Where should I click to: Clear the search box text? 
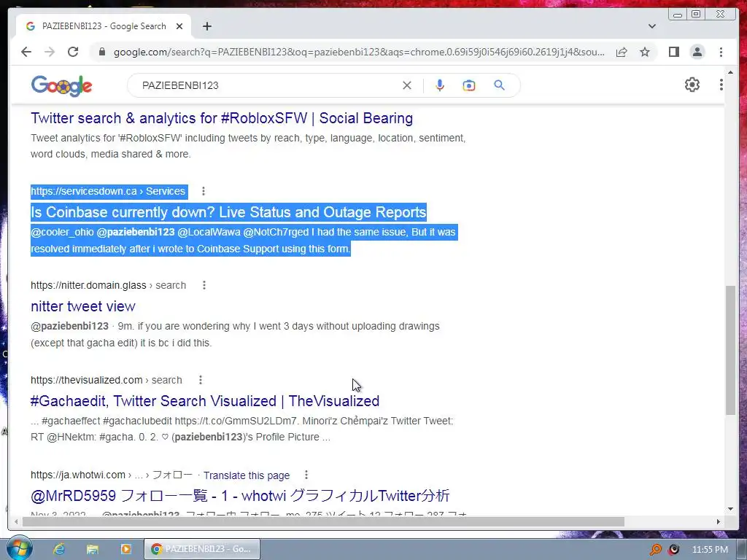point(407,86)
